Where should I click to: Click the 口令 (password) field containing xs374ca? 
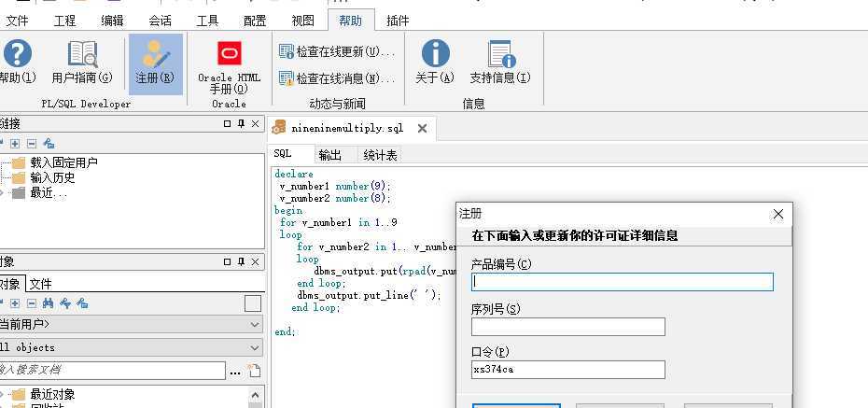point(568,370)
